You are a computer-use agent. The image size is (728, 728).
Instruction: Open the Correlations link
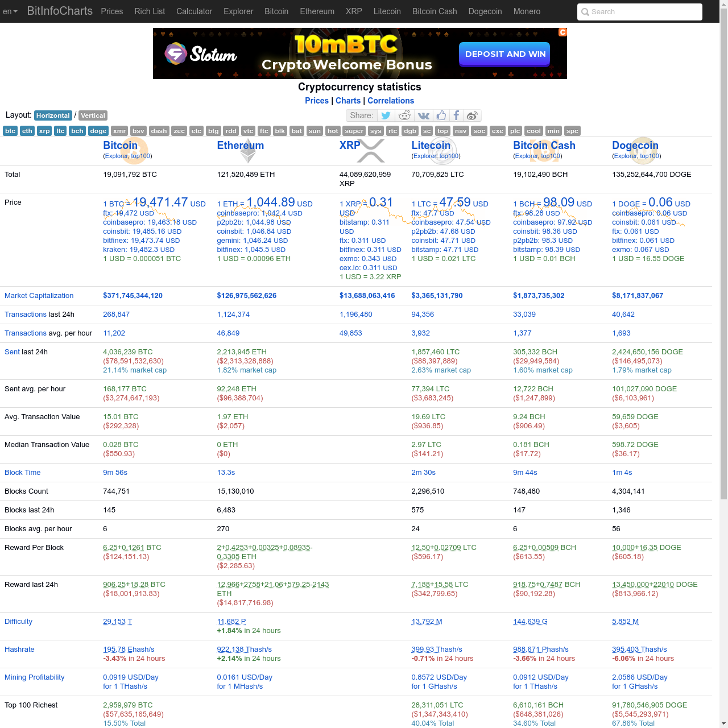point(391,101)
